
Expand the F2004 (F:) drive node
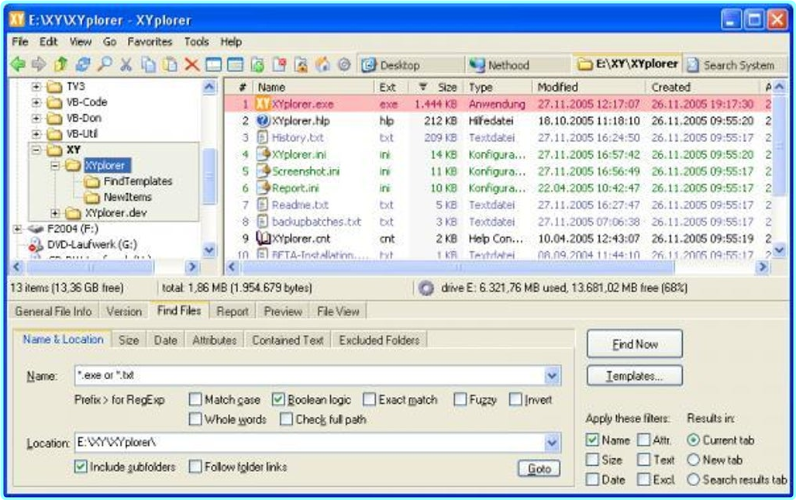tap(17, 229)
